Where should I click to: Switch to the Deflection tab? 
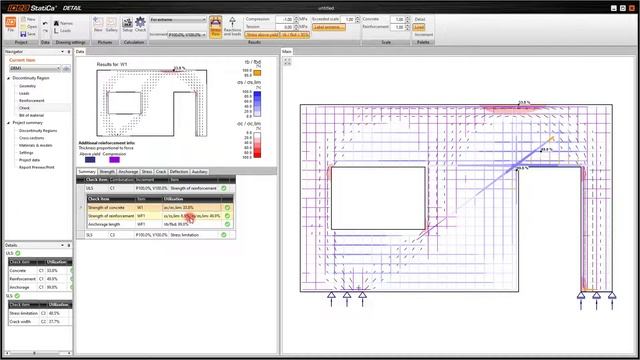click(x=179, y=172)
